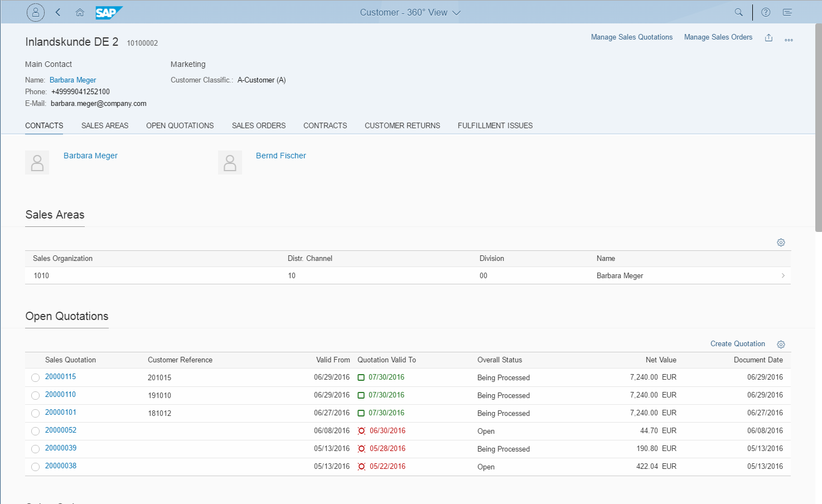Viewport: 822px width, 504px height.
Task: Open the user profile icon
Action: pyautogui.click(x=36, y=12)
